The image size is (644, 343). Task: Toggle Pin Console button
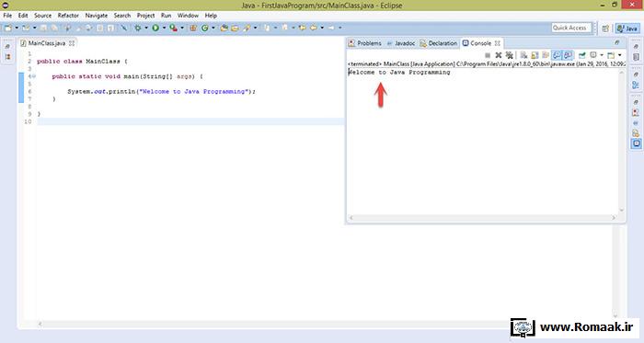click(581, 55)
